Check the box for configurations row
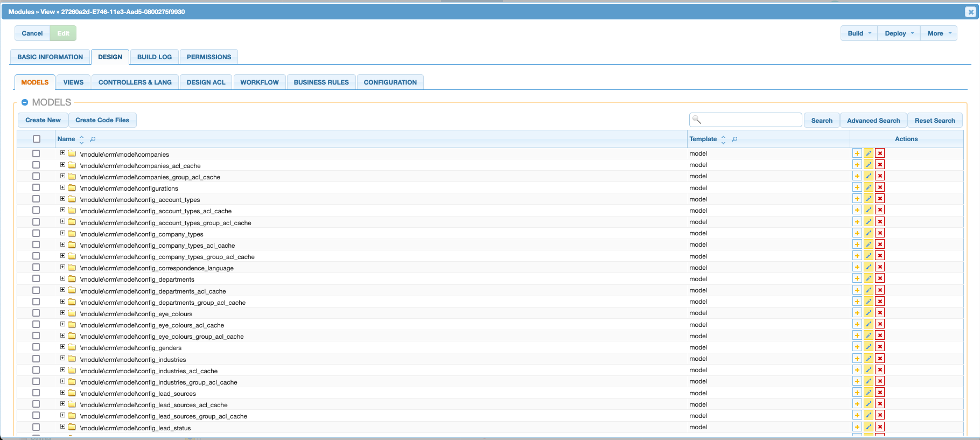 tap(36, 187)
